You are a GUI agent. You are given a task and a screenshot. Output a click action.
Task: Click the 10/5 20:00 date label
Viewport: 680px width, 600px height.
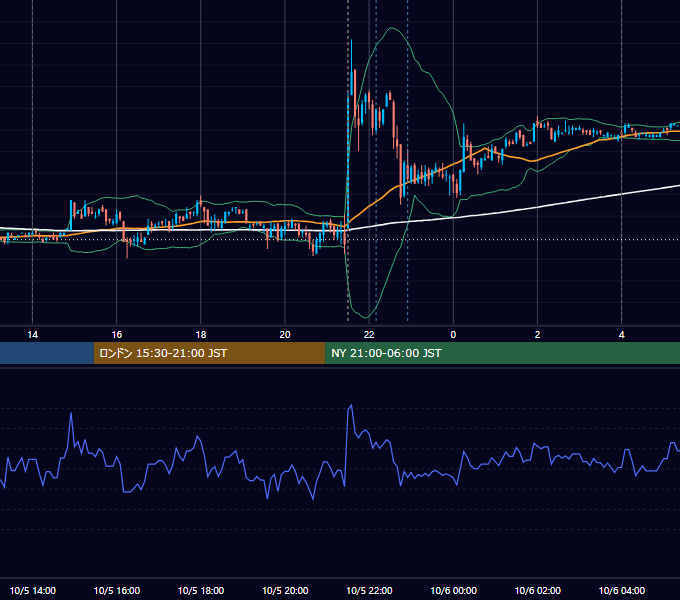click(x=285, y=590)
